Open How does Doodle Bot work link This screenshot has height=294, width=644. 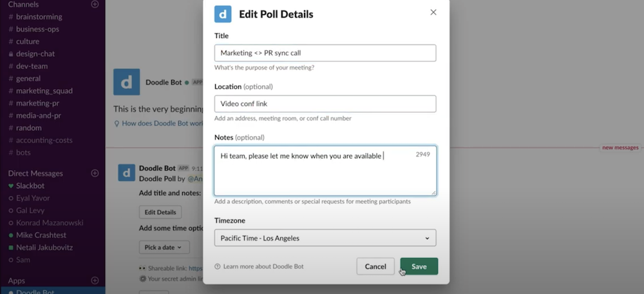[162, 123]
